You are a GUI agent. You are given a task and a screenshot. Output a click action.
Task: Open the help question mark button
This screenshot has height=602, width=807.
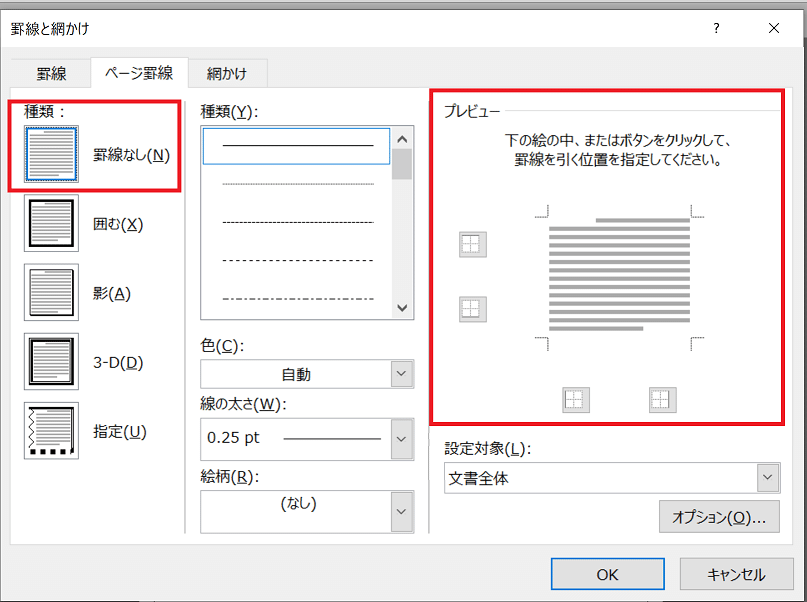[716, 28]
